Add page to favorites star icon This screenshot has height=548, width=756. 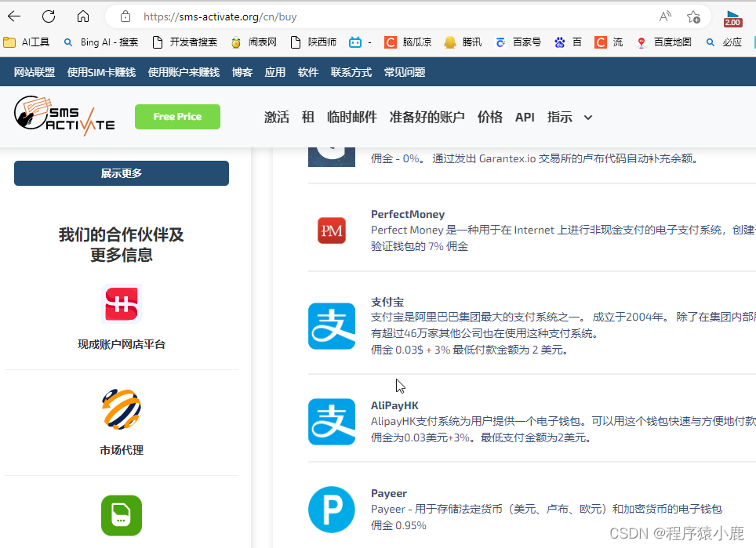pos(693,17)
